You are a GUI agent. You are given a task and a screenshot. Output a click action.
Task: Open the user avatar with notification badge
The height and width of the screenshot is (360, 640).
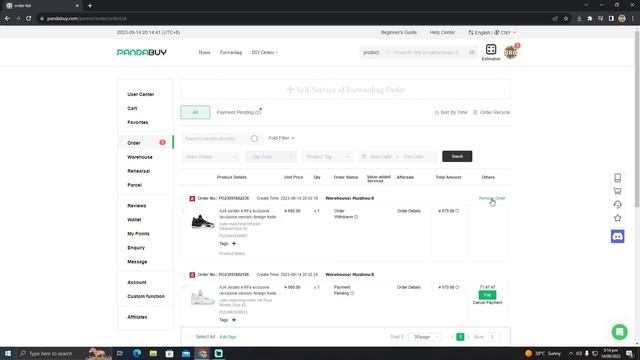pos(511,52)
